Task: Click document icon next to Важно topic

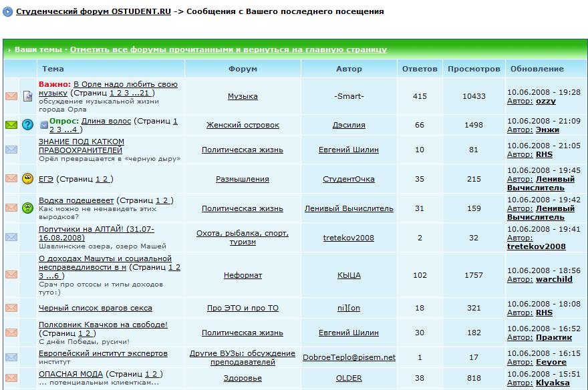Action: (x=28, y=96)
